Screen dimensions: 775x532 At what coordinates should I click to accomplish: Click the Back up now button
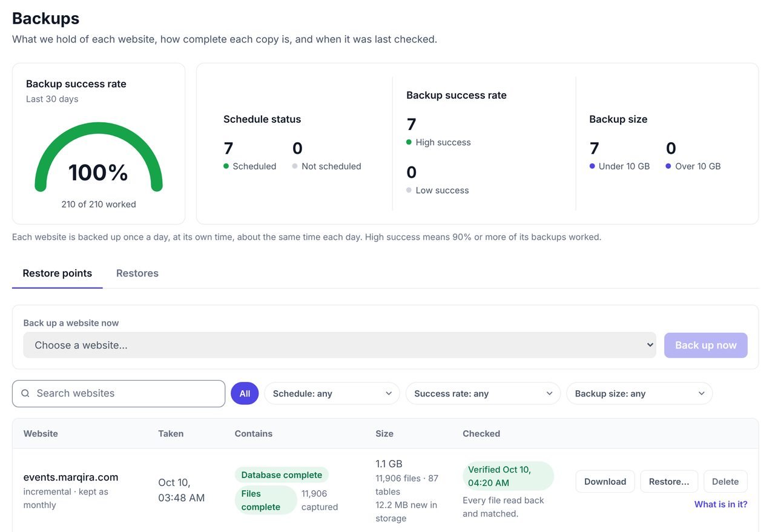click(706, 345)
